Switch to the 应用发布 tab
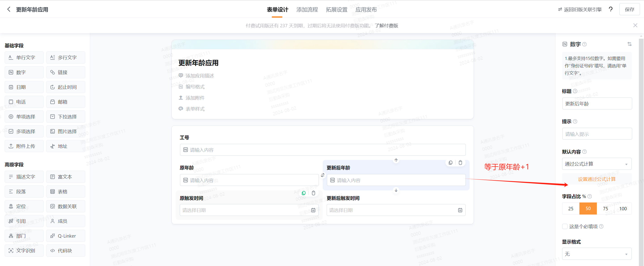Image resolution: width=644 pixels, height=266 pixels. [x=366, y=10]
